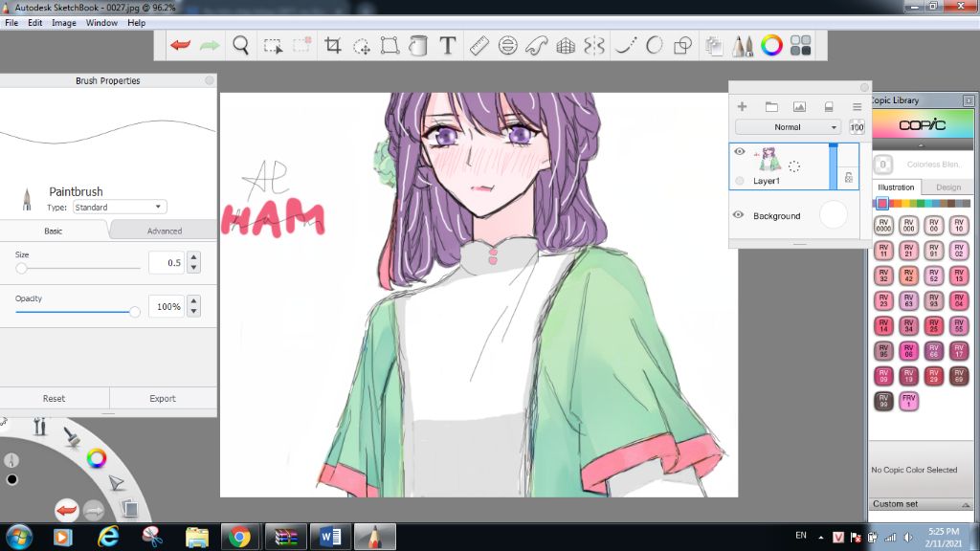Toggle the UI layout grid icon

tap(801, 45)
